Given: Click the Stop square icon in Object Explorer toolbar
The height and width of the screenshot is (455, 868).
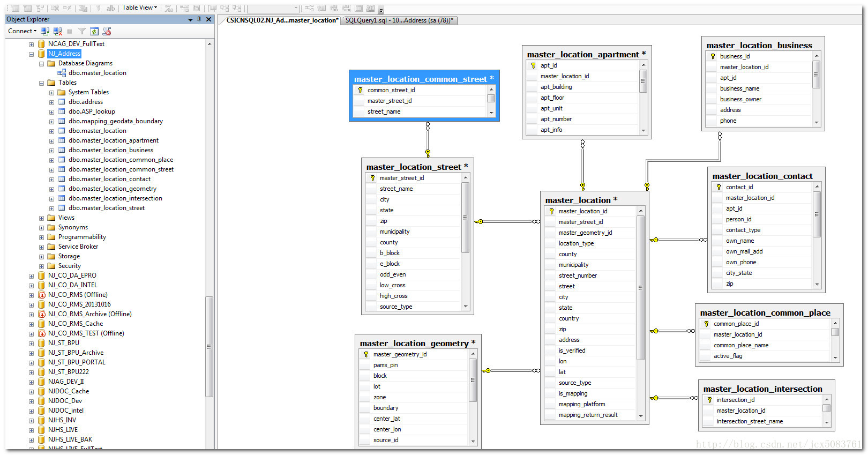Looking at the screenshot, I should coord(70,31).
